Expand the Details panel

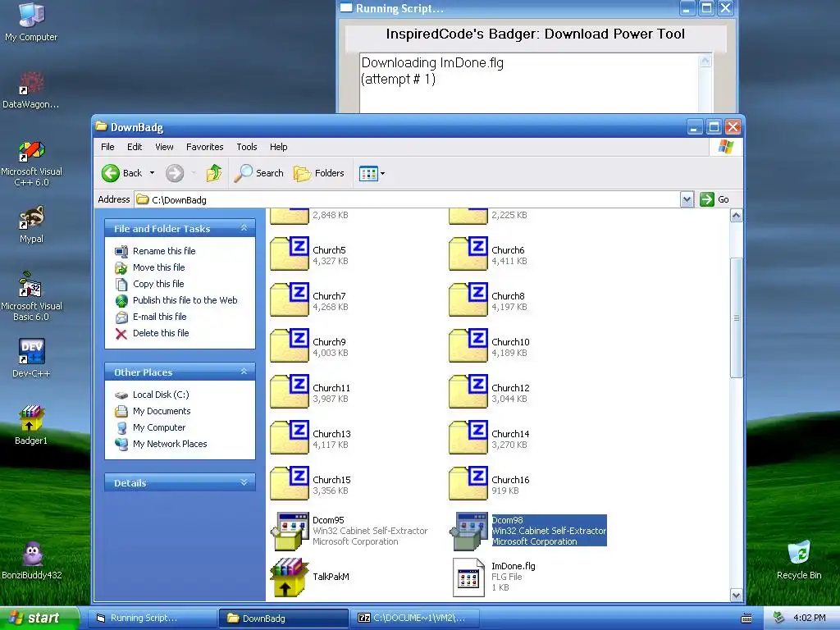click(244, 482)
